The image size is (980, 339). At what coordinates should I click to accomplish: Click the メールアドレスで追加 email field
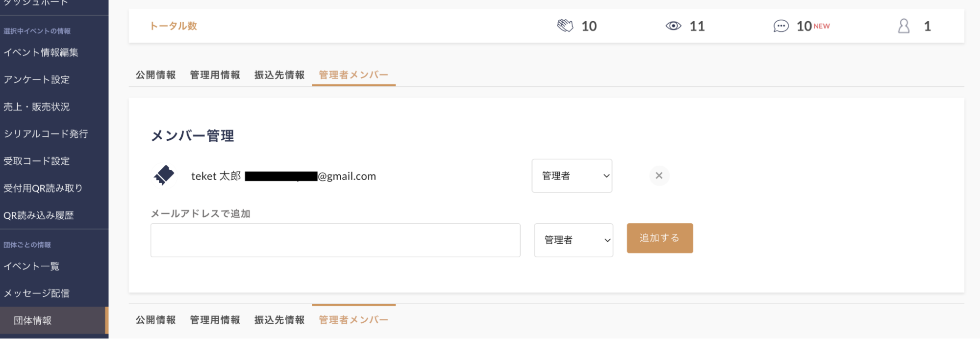click(335, 240)
